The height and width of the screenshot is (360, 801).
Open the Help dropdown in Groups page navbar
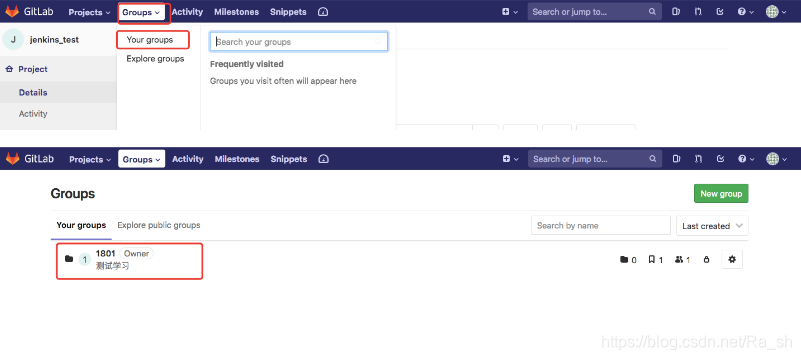[746, 159]
